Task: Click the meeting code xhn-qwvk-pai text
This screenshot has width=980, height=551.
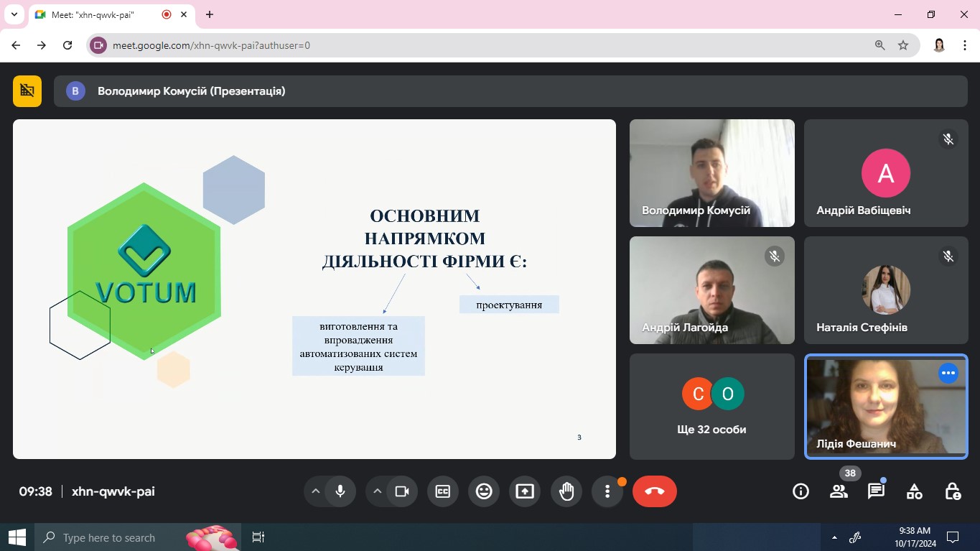Action: pos(113,492)
